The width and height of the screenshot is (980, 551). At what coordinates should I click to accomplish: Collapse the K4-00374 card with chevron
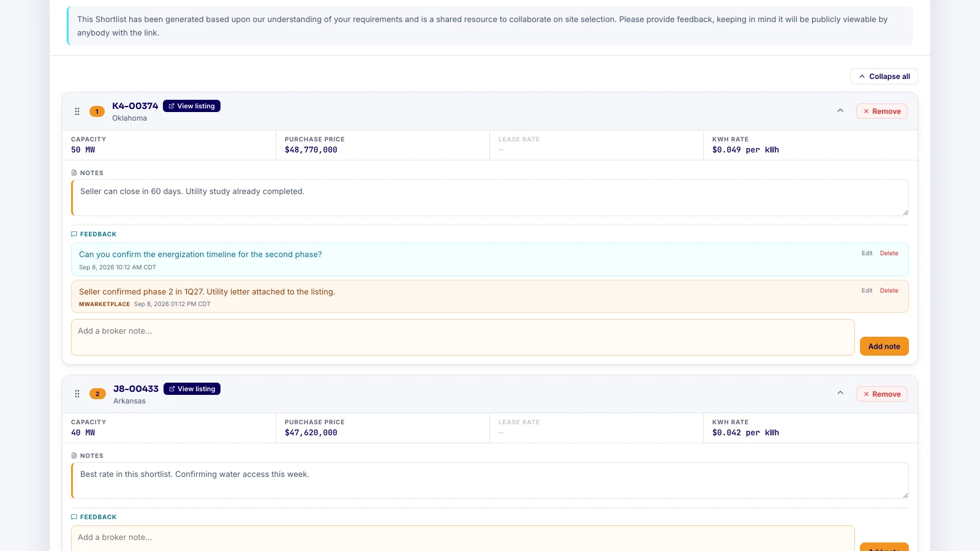840,111
